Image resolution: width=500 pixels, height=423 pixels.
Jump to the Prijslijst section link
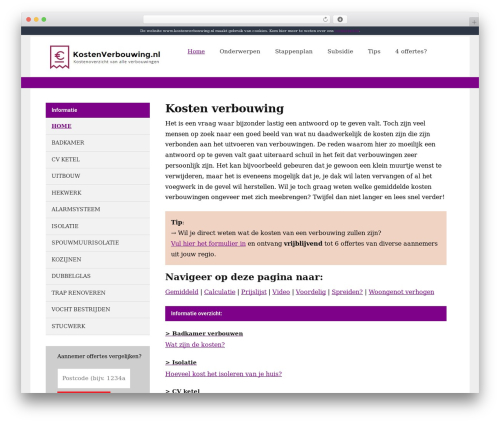(254, 292)
